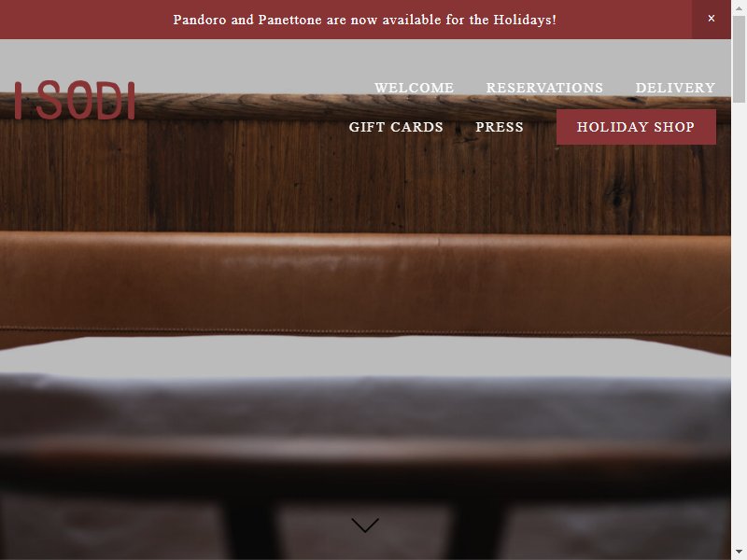Click the scrollbar down arrow
Screen dimensions: 747x560
pos(739,553)
